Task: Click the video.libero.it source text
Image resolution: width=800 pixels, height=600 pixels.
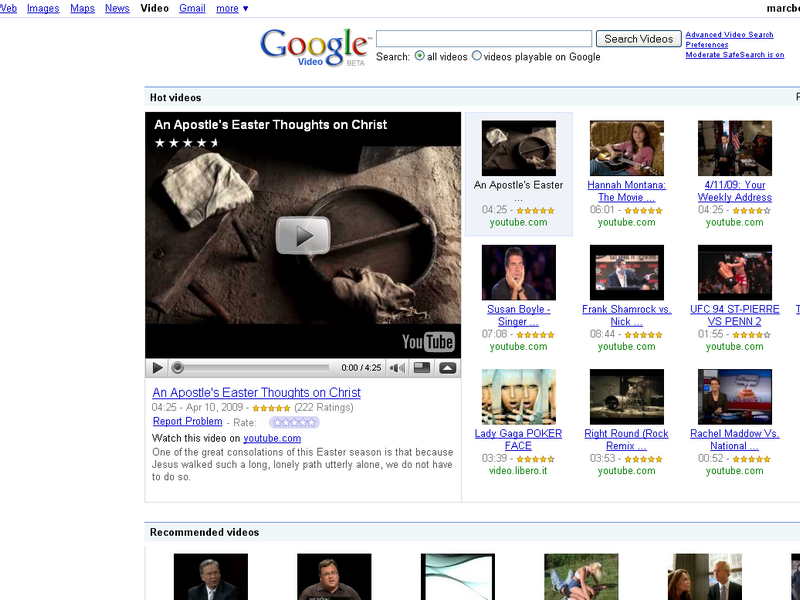Action: point(518,471)
